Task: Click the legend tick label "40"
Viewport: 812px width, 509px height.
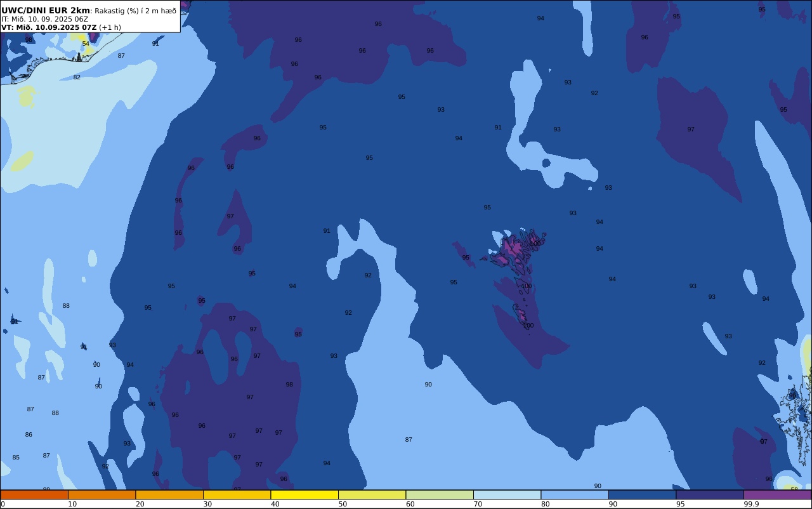Action: point(275,504)
